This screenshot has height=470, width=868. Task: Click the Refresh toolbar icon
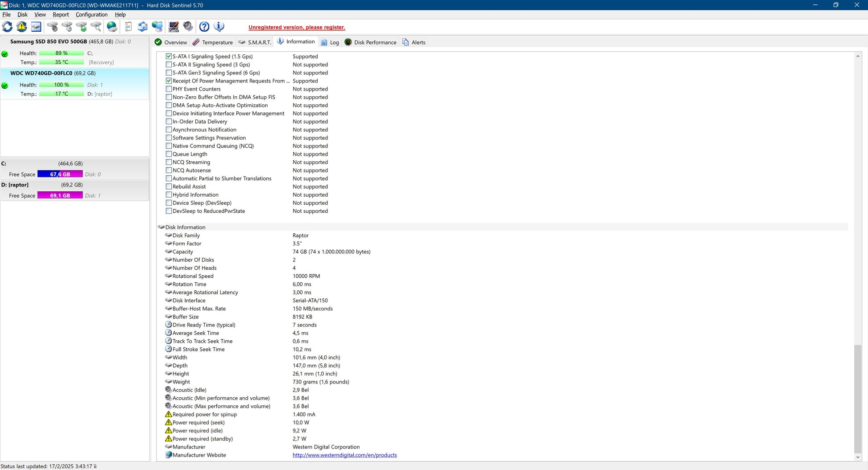click(8, 27)
